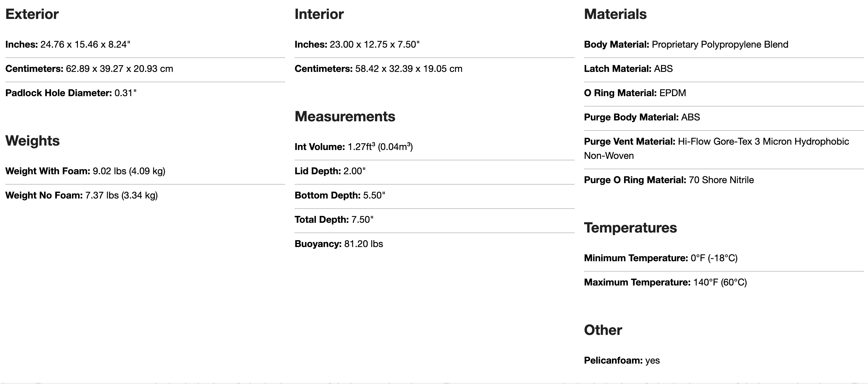Click the Buoyancy 81.20 lbs row
Viewport: 868px width, 384px height.
[339, 244]
